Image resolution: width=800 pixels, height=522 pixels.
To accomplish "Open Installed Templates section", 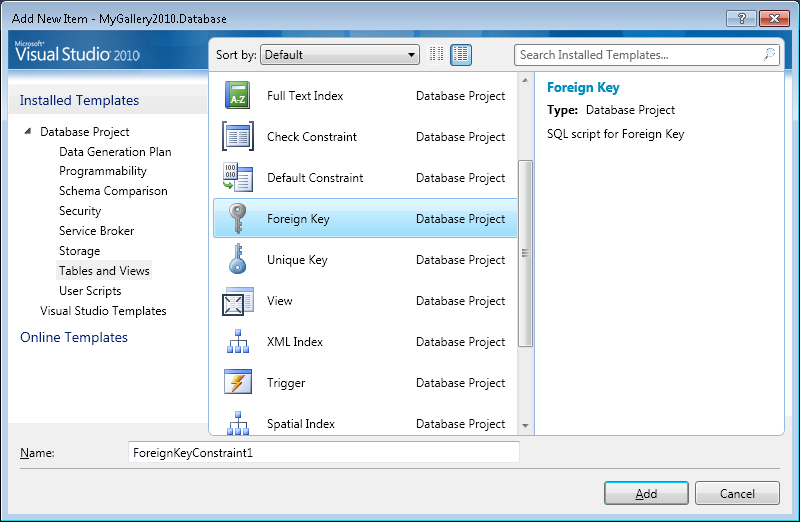I will [79, 101].
